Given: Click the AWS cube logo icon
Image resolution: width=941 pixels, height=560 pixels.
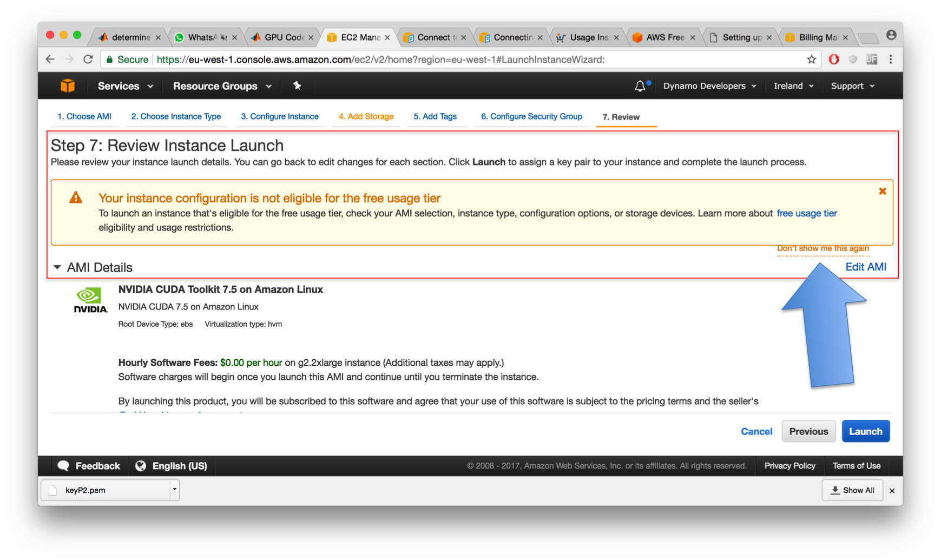Looking at the screenshot, I should tap(68, 86).
